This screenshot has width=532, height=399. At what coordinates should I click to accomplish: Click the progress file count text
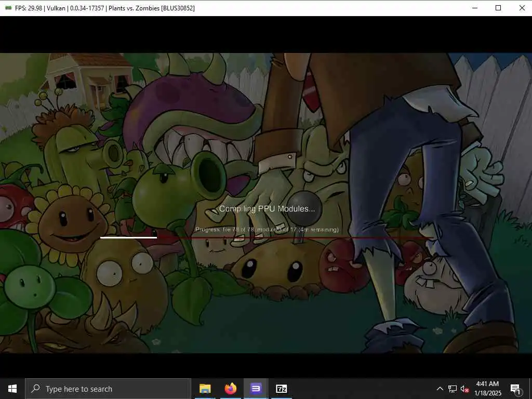pos(267,230)
